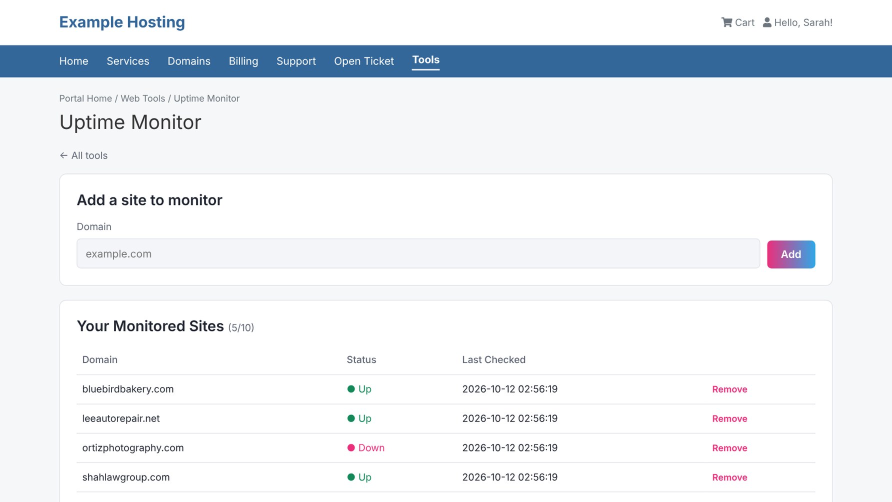
Task: Select the bluebirdbakery.com domain cell
Action: 128,389
